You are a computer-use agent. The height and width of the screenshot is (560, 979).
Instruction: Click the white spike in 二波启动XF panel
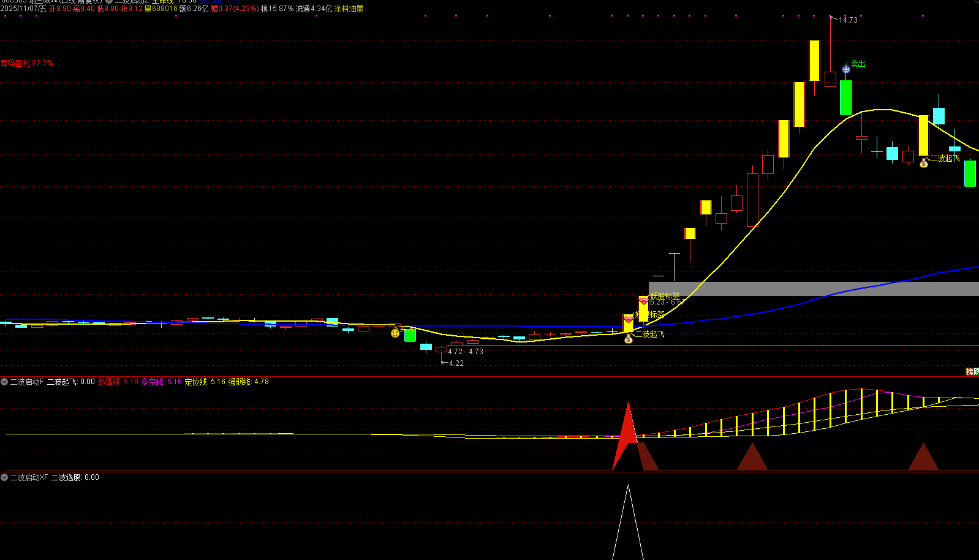(x=628, y=522)
